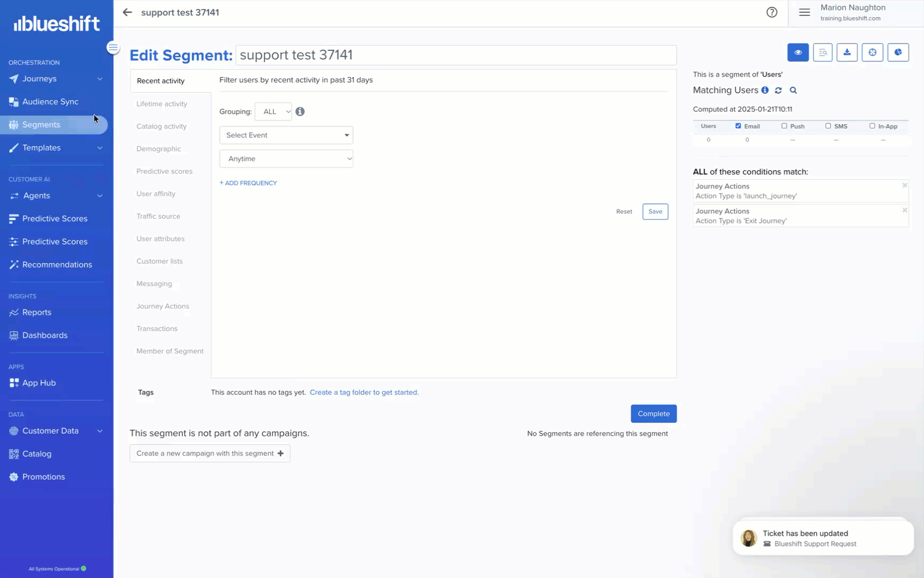
Task: Click the Complete button
Action: (x=653, y=414)
